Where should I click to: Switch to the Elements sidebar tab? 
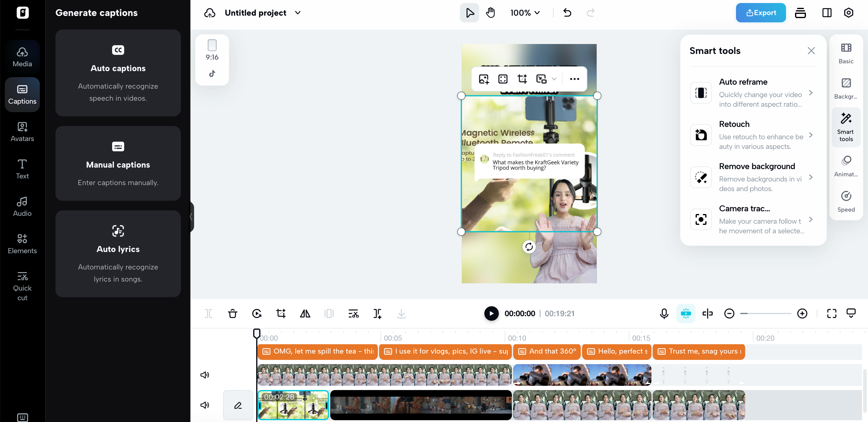pyautogui.click(x=22, y=244)
